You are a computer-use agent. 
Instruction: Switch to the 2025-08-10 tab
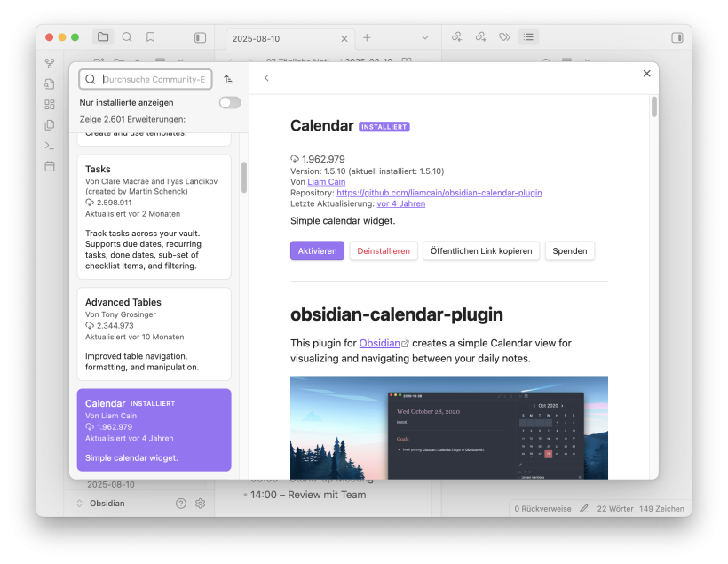(x=289, y=38)
